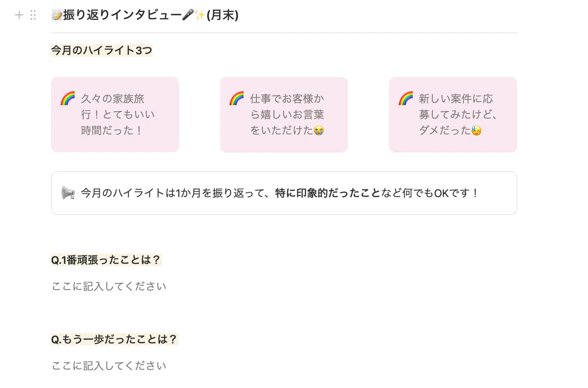This screenshot has width=588, height=388.
Task: Click the rainbow icon on customer feedback callout
Action: click(x=237, y=98)
